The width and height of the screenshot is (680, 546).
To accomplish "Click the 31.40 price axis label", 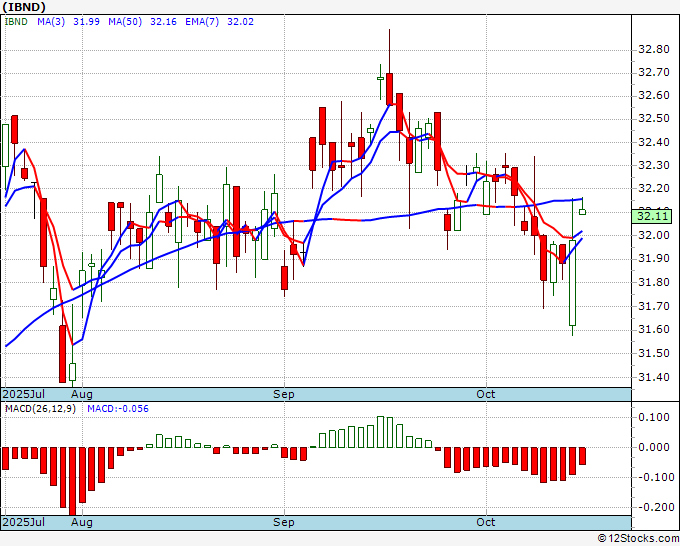I will click(654, 377).
